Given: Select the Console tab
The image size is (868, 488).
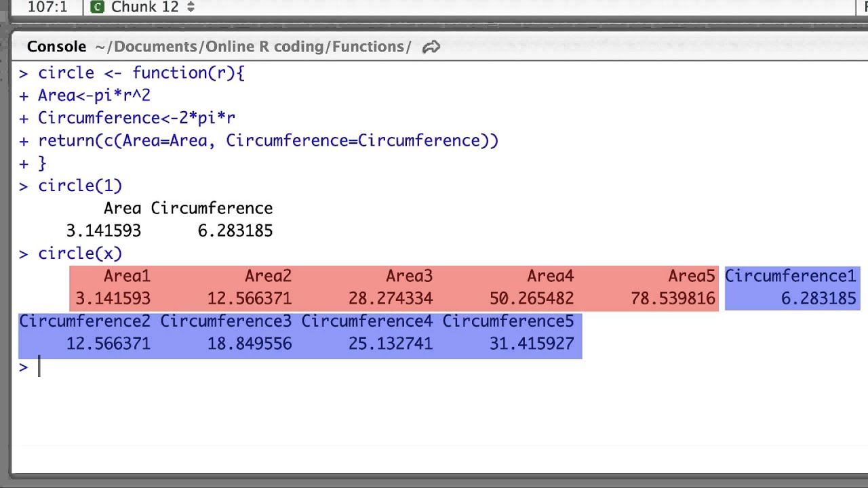Looking at the screenshot, I should click(x=56, y=47).
